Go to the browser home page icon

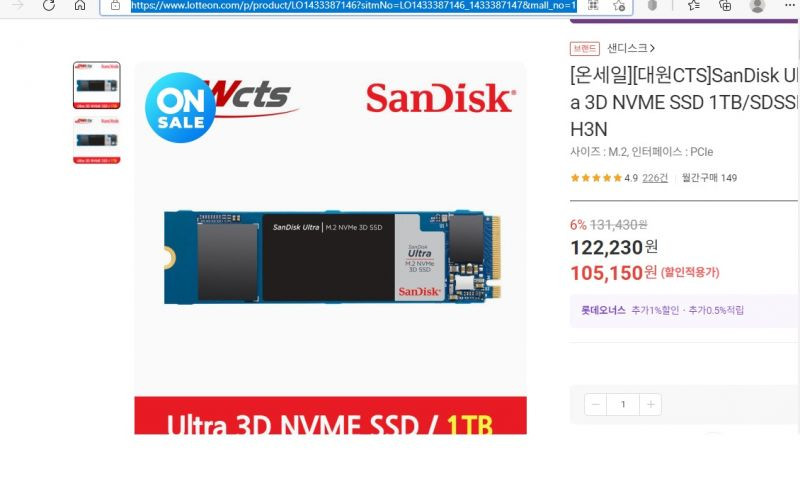(80, 6)
